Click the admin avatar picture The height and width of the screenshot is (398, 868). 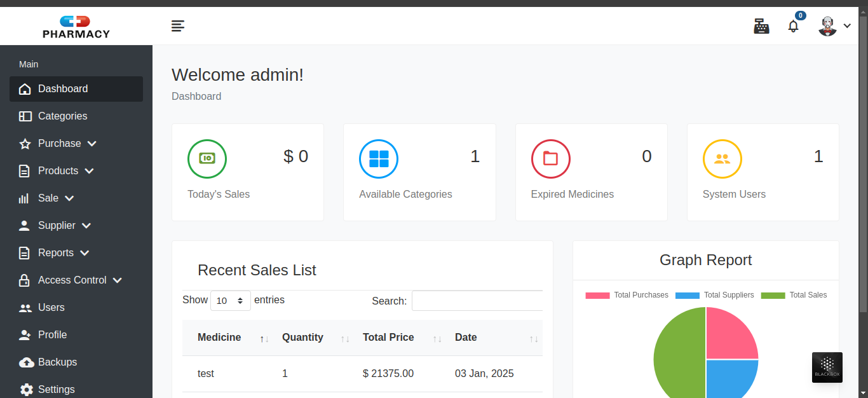tap(827, 26)
